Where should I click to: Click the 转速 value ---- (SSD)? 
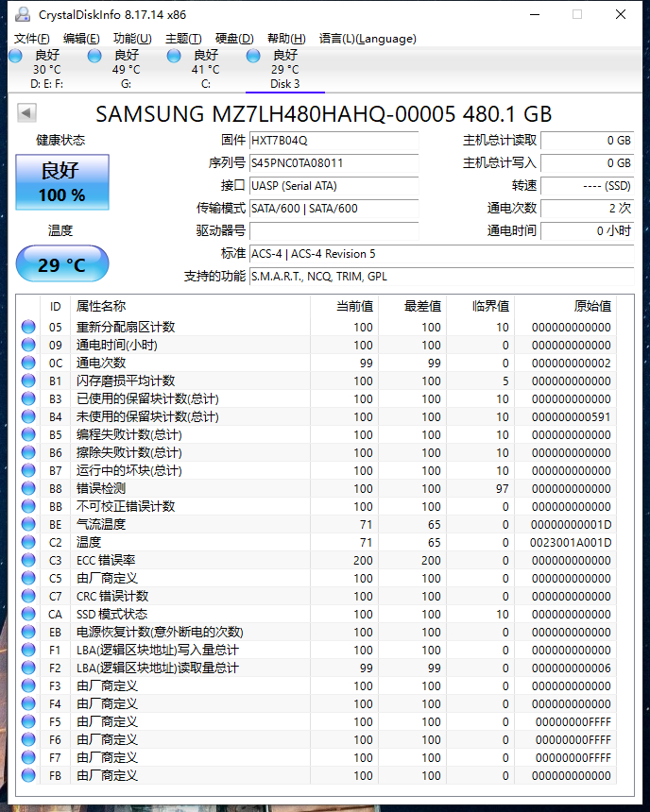pyautogui.click(x=588, y=186)
